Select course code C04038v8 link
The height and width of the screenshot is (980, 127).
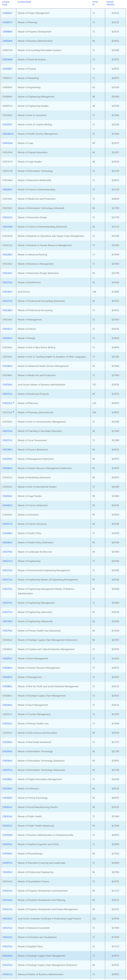pos(7,59)
